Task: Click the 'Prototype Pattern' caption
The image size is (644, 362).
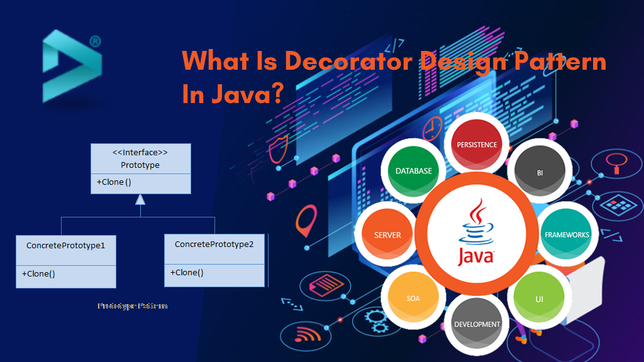Action: click(x=132, y=306)
